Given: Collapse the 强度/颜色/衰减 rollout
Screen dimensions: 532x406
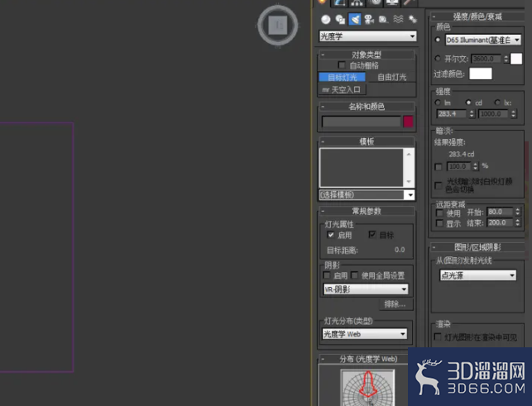Looking at the screenshot, I should click(477, 17).
